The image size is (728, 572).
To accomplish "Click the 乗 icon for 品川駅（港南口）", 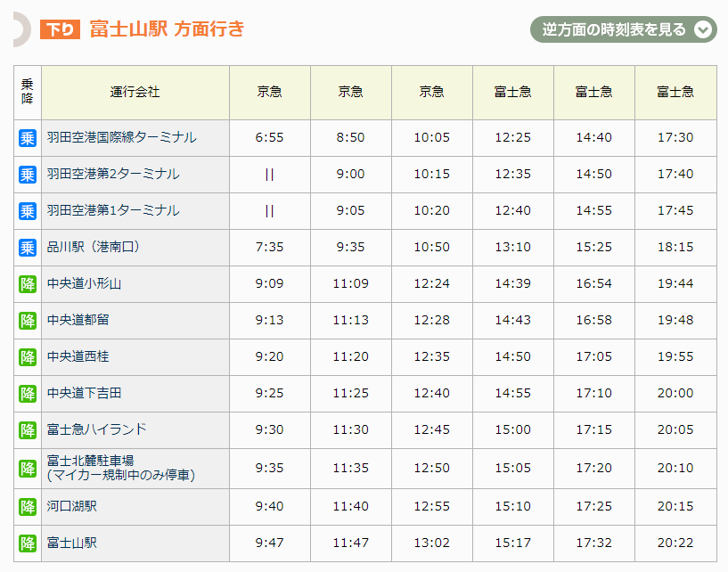I will pyautogui.click(x=28, y=248).
